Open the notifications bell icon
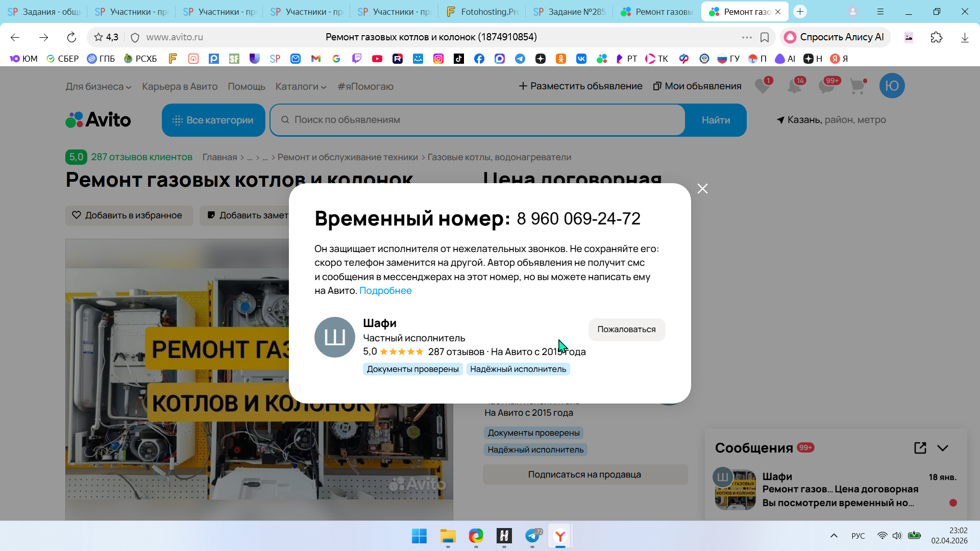 coord(794,86)
